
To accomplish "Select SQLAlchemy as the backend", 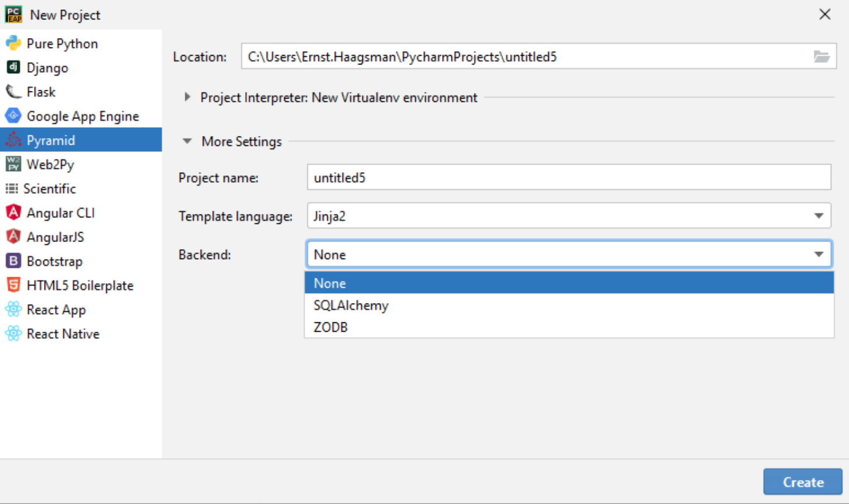I will (569, 305).
